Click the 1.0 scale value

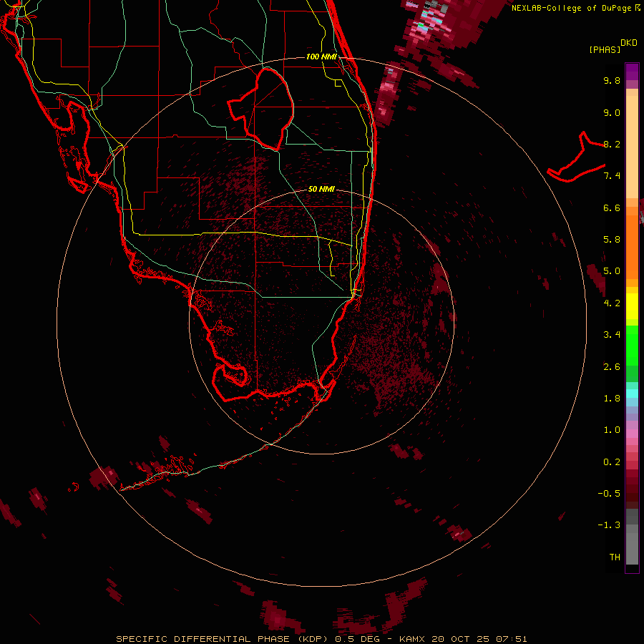click(x=612, y=430)
